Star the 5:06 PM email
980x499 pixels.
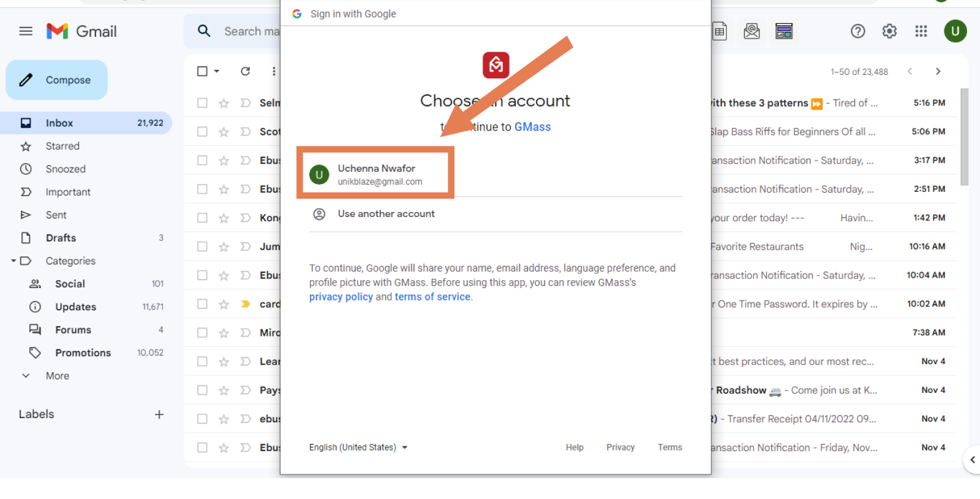tap(224, 132)
